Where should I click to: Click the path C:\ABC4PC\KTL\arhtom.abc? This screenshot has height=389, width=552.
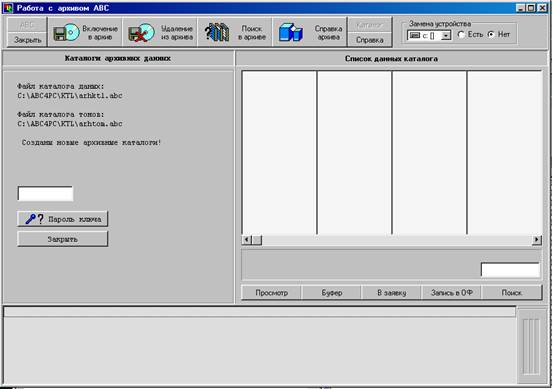click(70, 124)
